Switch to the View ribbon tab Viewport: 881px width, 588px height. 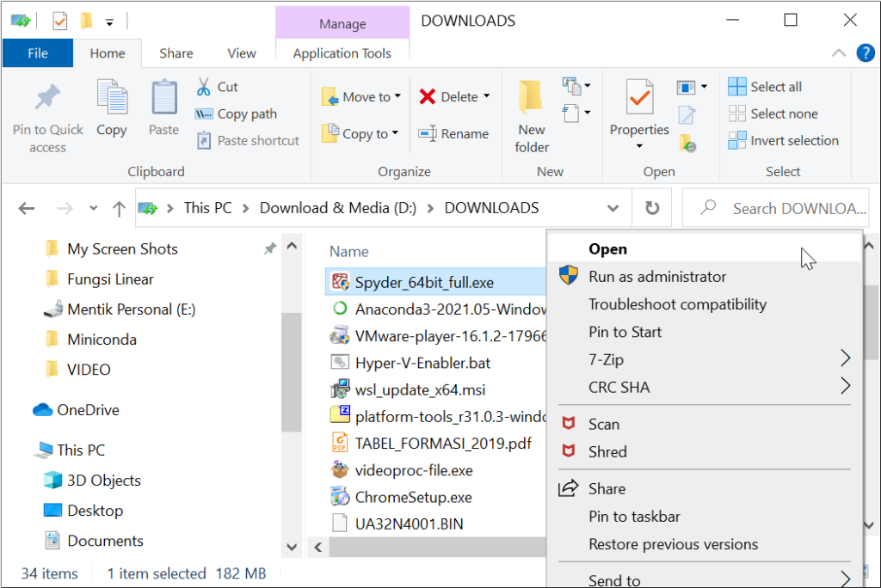(241, 52)
